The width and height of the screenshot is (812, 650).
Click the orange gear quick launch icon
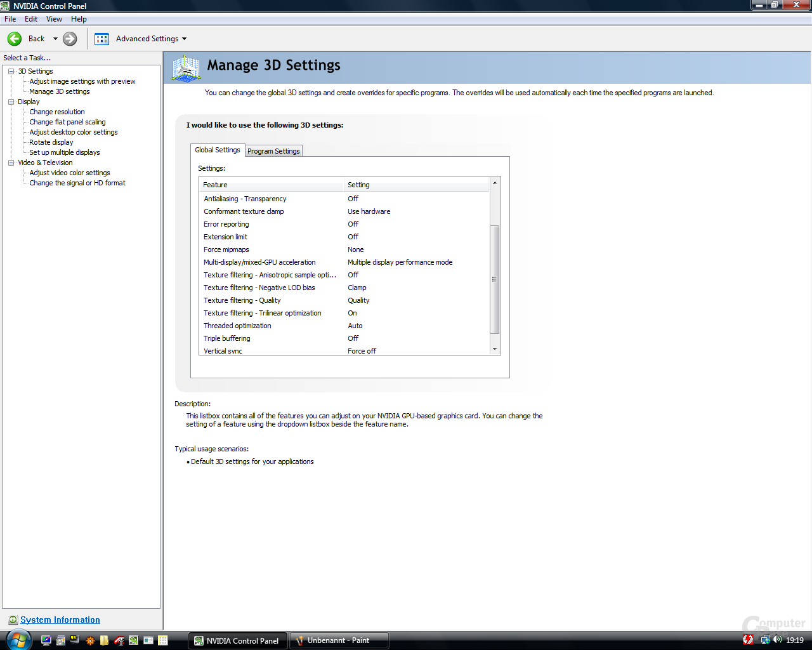pyautogui.click(x=90, y=640)
